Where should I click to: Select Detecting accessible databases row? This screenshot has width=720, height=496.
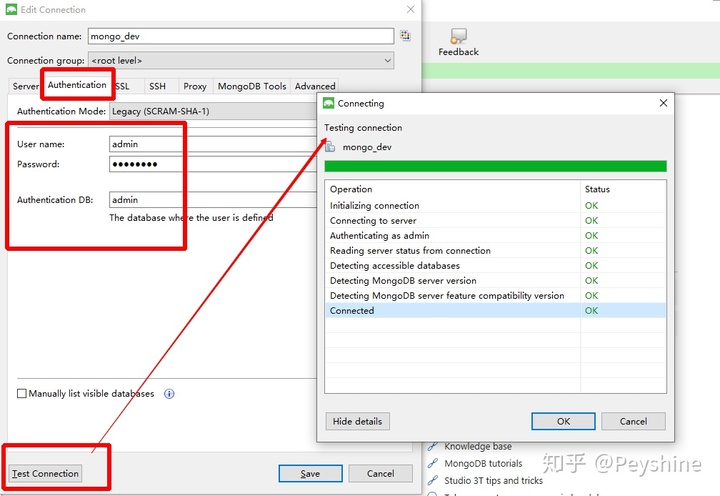click(495, 265)
